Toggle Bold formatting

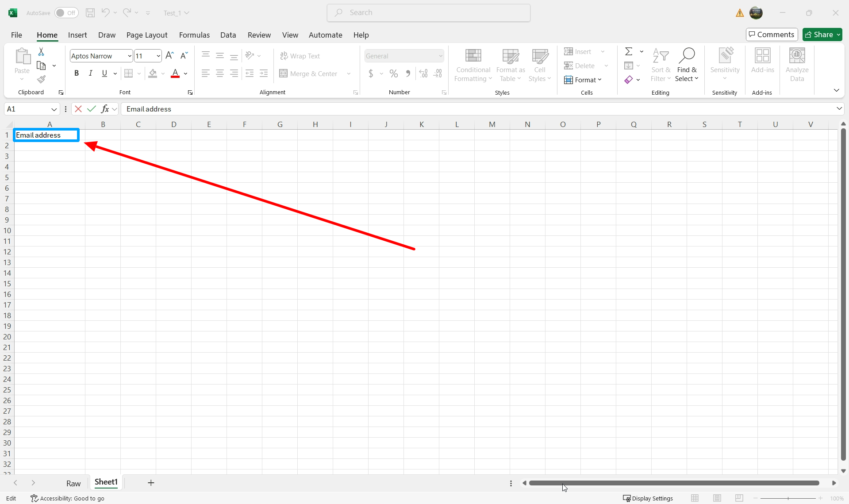tap(77, 73)
